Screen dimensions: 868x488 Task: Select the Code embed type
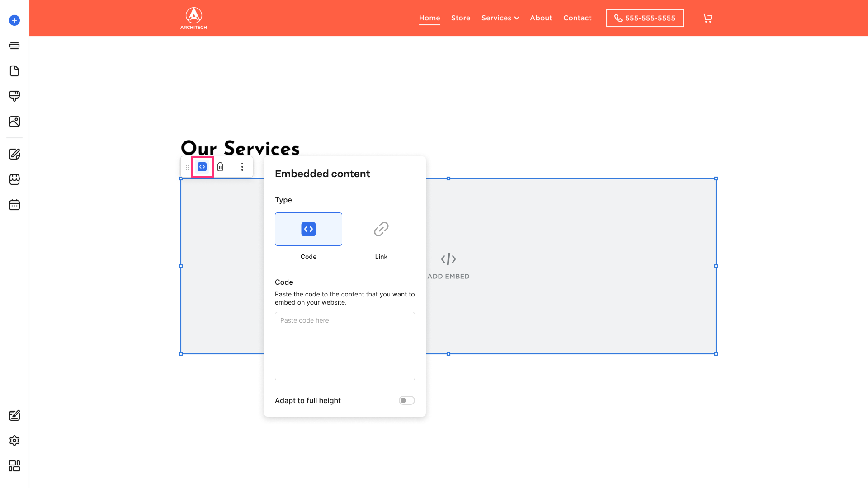pyautogui.click(x=308, y=229)
